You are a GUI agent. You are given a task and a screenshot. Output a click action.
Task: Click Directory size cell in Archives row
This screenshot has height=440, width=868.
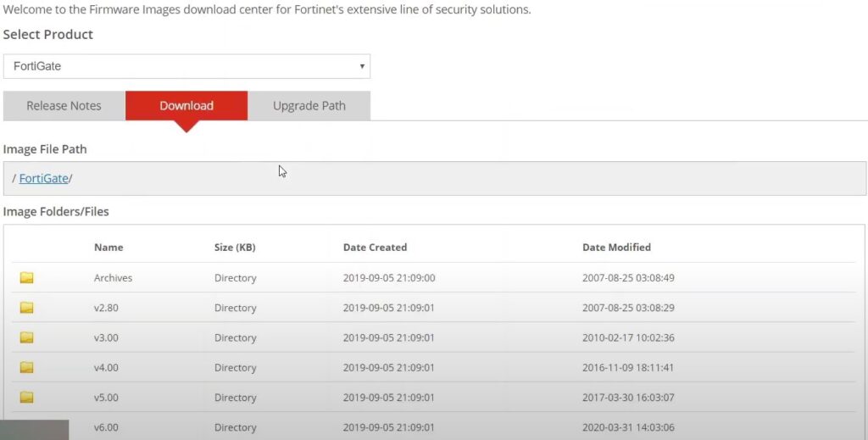236,278
